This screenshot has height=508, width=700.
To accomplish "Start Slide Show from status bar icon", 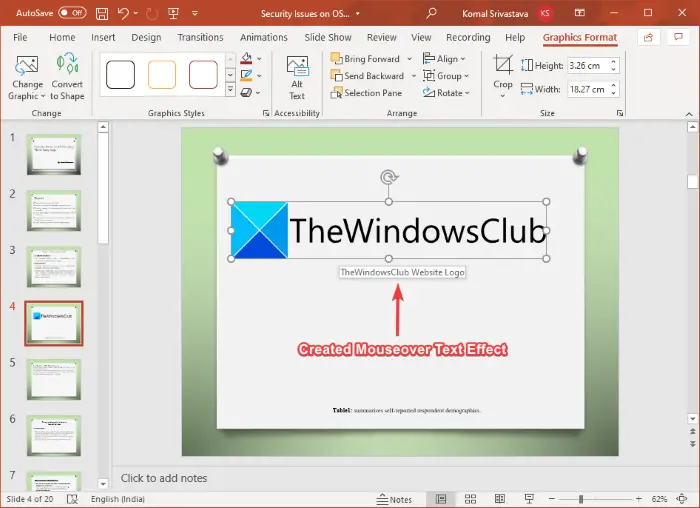I will pyautogui.click(x=529, y=499).
